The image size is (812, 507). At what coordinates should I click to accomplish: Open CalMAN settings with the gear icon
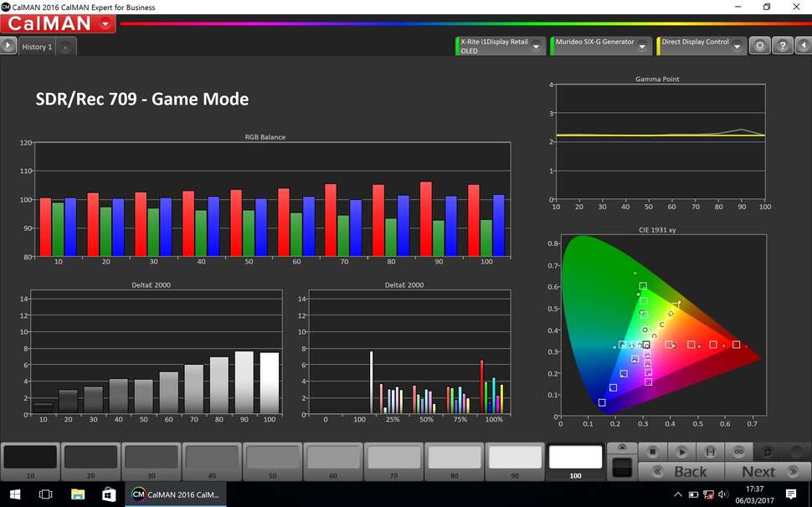(760, 45)
